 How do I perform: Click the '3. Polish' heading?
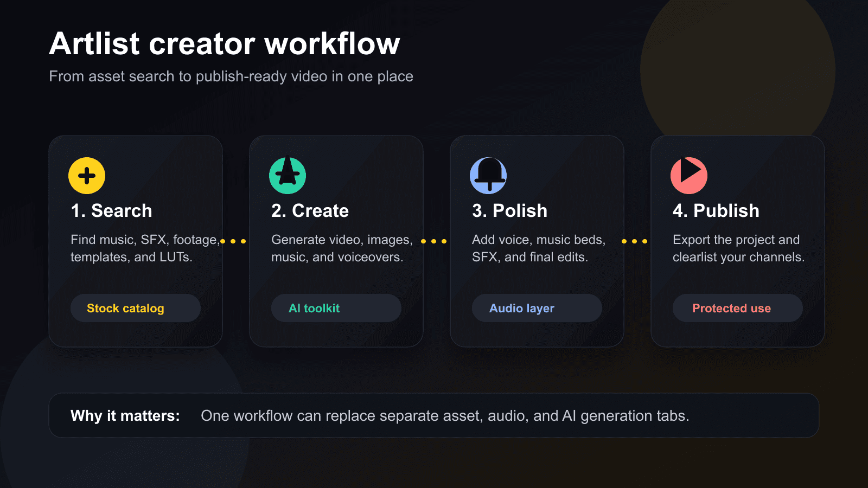coord(510,210)
